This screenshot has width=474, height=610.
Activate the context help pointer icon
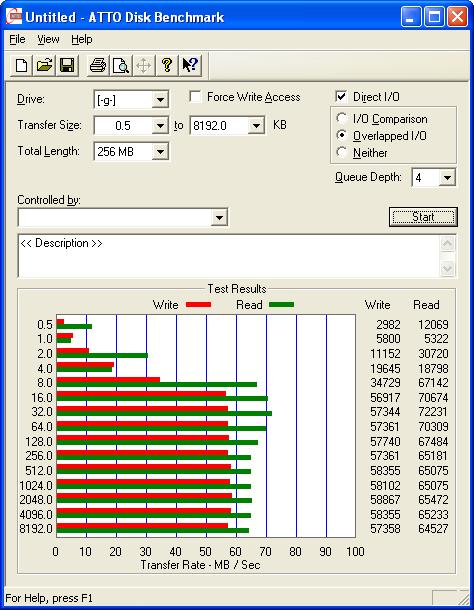pos(190,65)
